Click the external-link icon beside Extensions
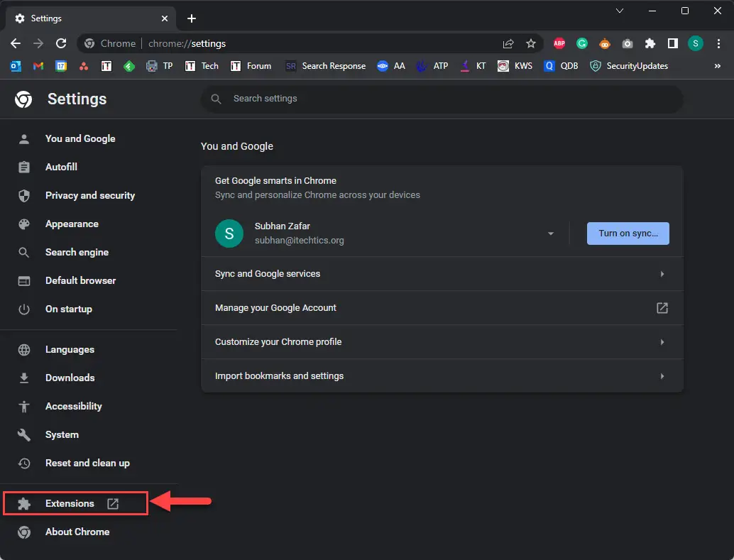 click(113, 504)
